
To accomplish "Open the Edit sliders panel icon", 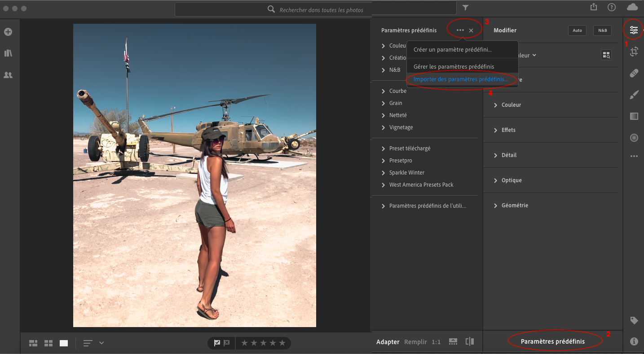I will [x=634, y=30].
